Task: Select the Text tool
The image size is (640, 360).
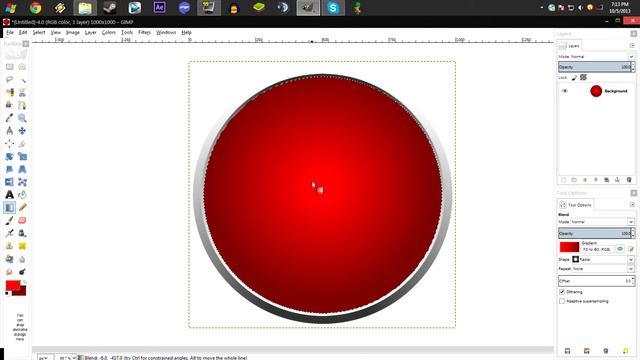Action: coord(9,195)
